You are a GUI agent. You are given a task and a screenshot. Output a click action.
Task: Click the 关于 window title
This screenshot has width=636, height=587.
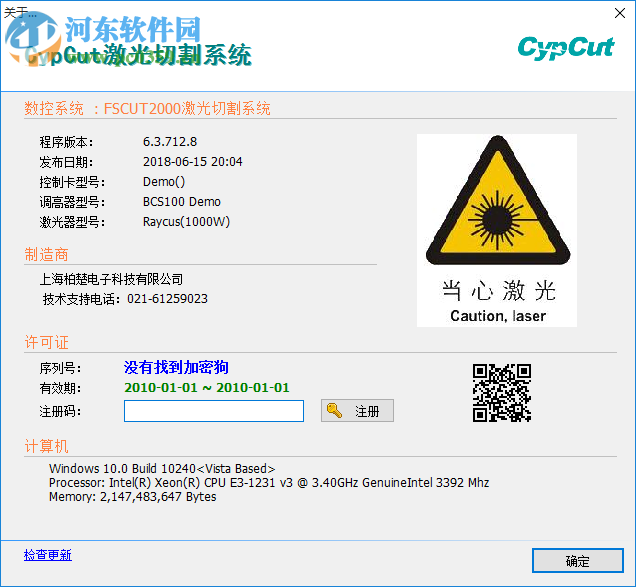click(20, 12)
